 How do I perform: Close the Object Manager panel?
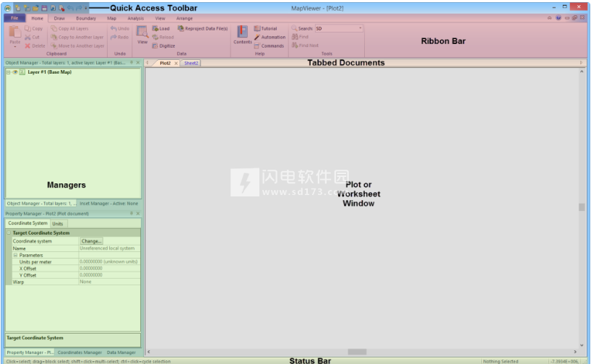click(138, 63)
